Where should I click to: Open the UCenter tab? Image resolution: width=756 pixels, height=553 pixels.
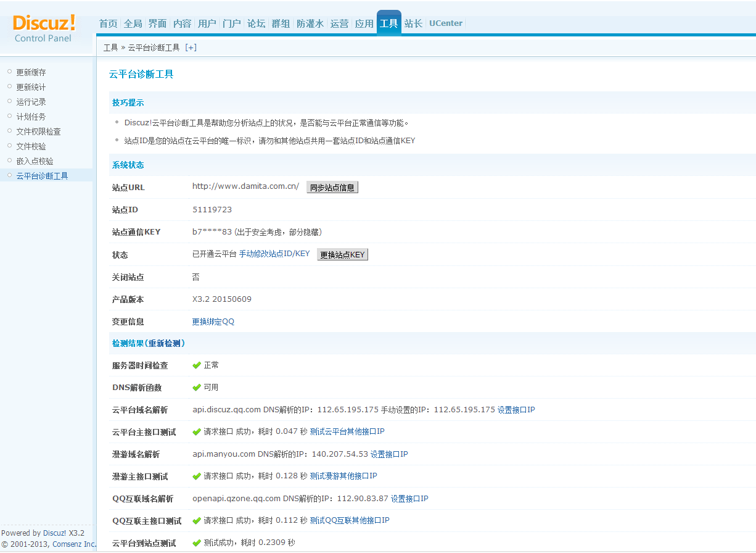[445, 23]
